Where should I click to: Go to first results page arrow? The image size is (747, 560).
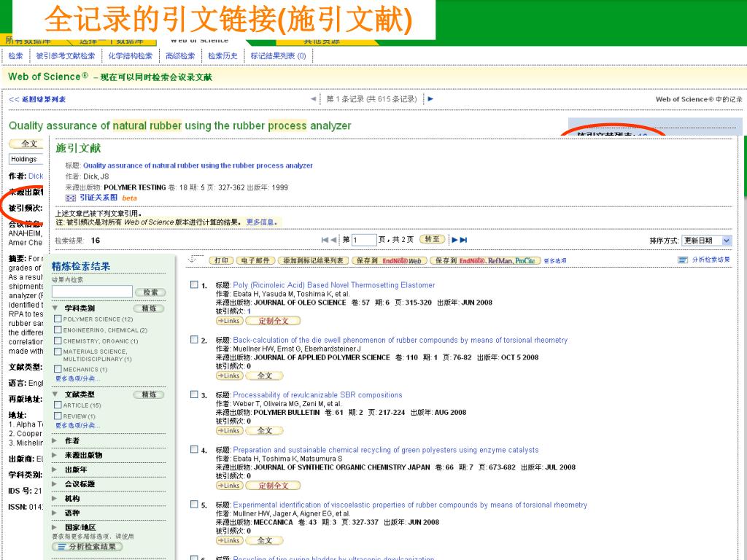(x=325, y=240)
